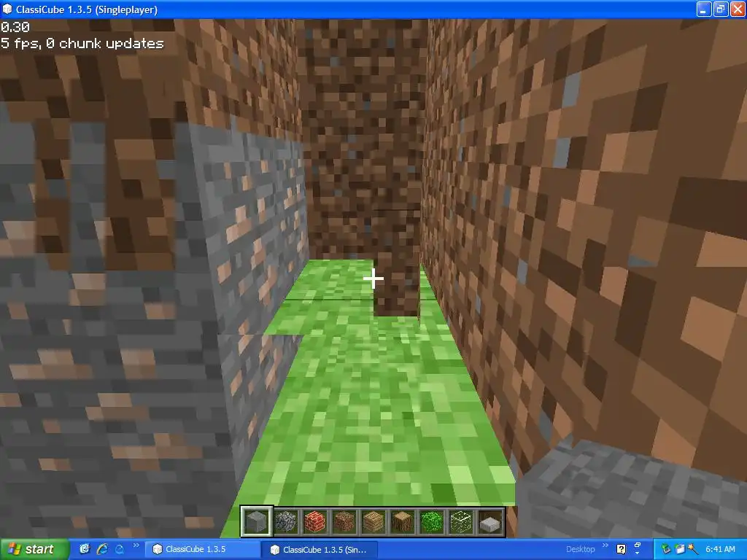Image resolution: width=747 pixels, height=560 pixels.
Task: Open the Windows Start menu
Action: 34,550
